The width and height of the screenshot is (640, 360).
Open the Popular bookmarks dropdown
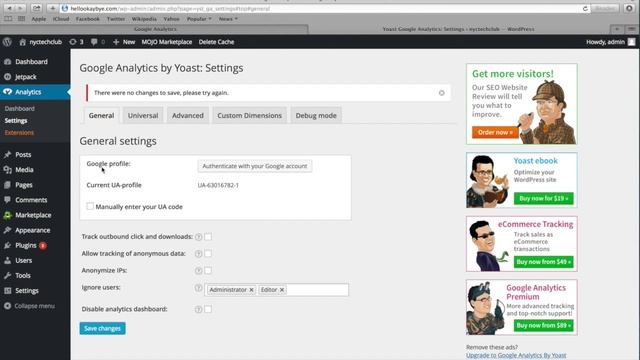tap(199, 19)
